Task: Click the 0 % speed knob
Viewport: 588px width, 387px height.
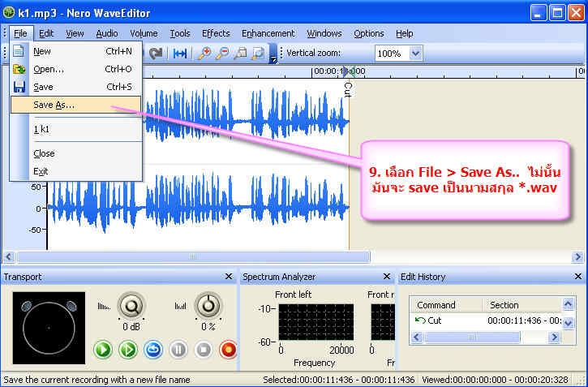Action: click(x=208, y=307)
